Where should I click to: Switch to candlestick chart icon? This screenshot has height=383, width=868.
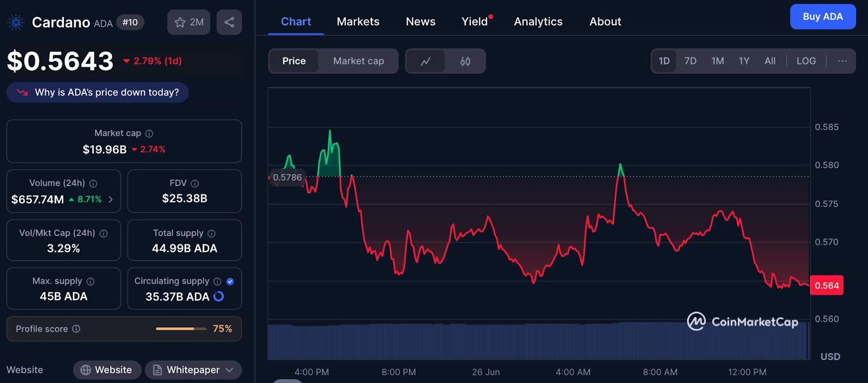(x=465, y=61)
